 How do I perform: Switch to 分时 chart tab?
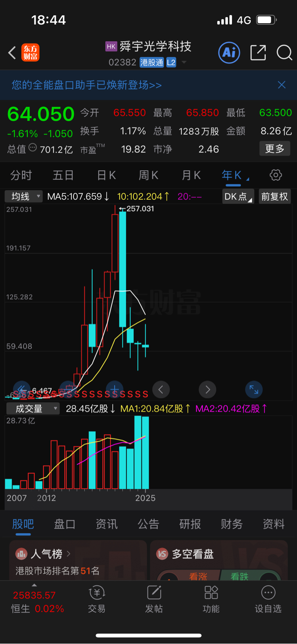[x=21, y=175]
